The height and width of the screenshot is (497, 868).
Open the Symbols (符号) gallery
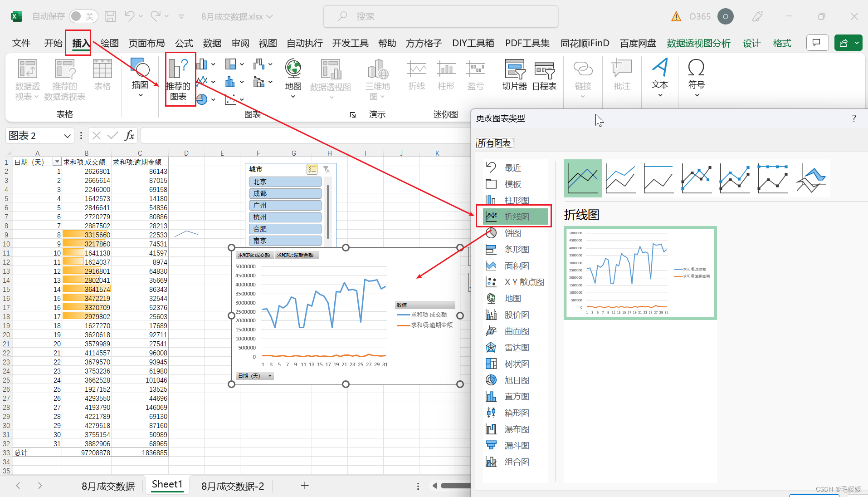(x=697, y=77)
